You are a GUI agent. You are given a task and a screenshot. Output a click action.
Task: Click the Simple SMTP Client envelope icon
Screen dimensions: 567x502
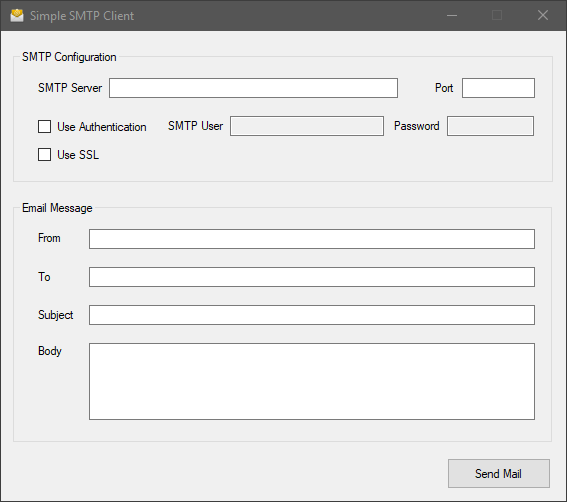click(x=17, y=15)
